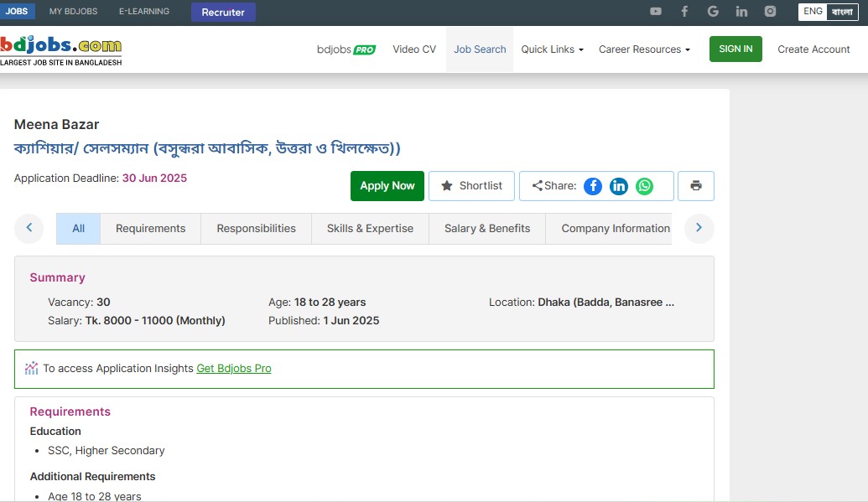This screenshot has height=502, width=868.
Task: Click the Recruiter button
Action: click(x=223, y=13)
